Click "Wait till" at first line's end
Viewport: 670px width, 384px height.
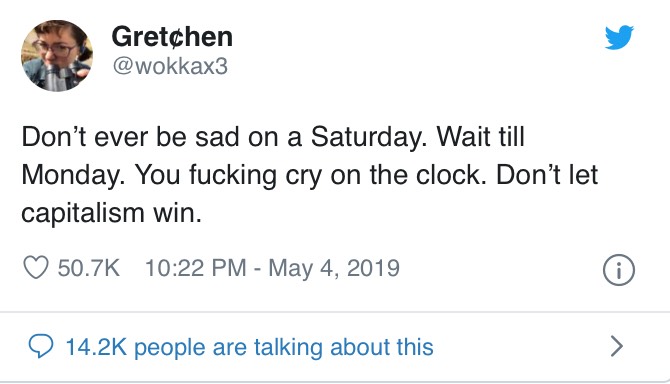point(480,137)
